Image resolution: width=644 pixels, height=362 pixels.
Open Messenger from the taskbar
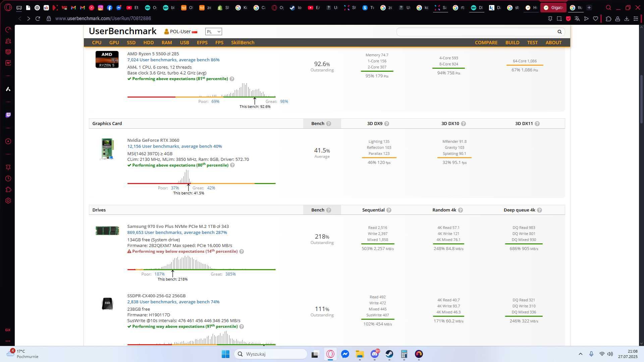tap(345, 354)
